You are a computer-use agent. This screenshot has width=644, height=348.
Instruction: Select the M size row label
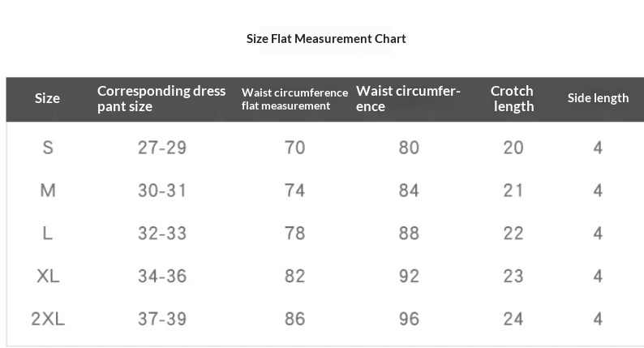48,191
